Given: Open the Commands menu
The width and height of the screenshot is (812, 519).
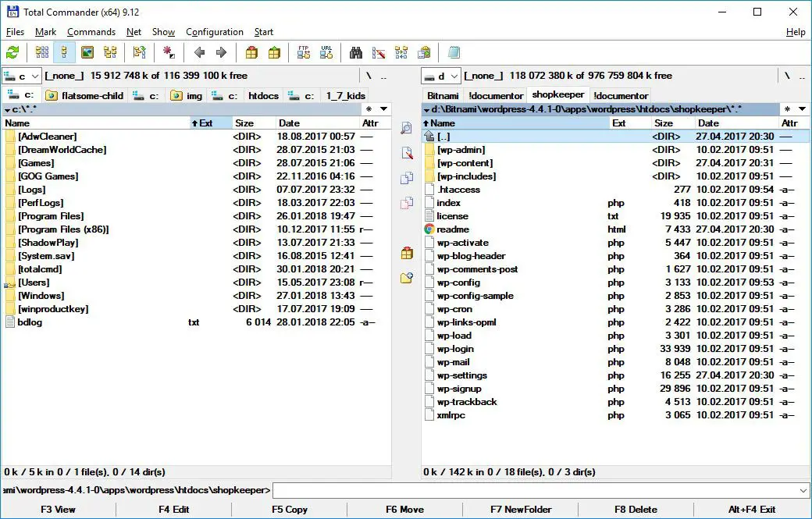Looking at the screenshot, I should tap(91, 32).
